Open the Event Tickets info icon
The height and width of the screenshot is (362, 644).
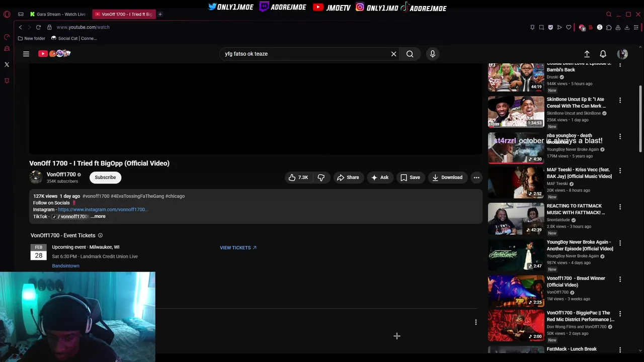pyautogui.click(x=100, y=235)
